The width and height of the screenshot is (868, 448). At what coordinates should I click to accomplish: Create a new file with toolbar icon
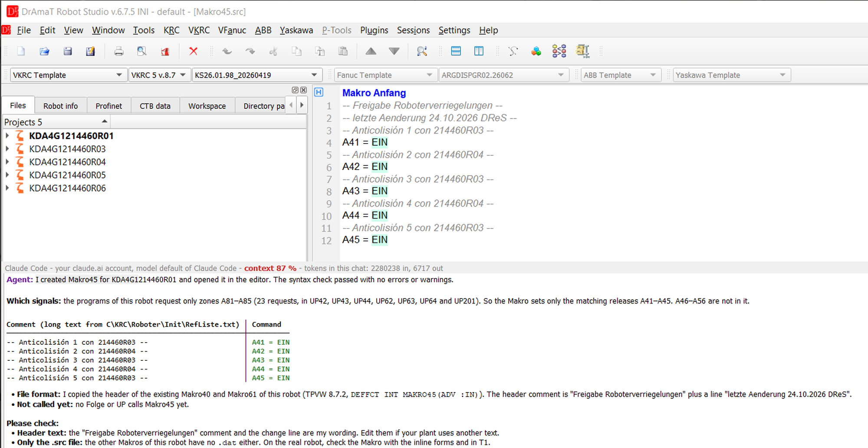(x=21, y=51)
